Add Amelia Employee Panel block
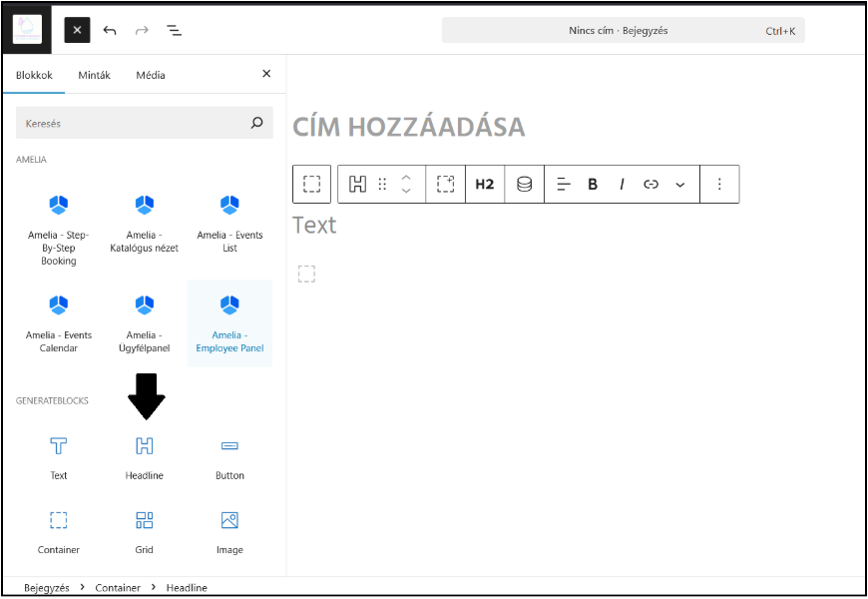 tap(229, 322)
